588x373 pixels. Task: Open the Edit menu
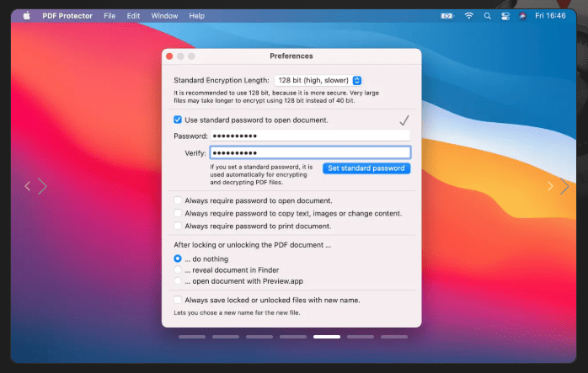pyautogui.click(x=133, y=16)
